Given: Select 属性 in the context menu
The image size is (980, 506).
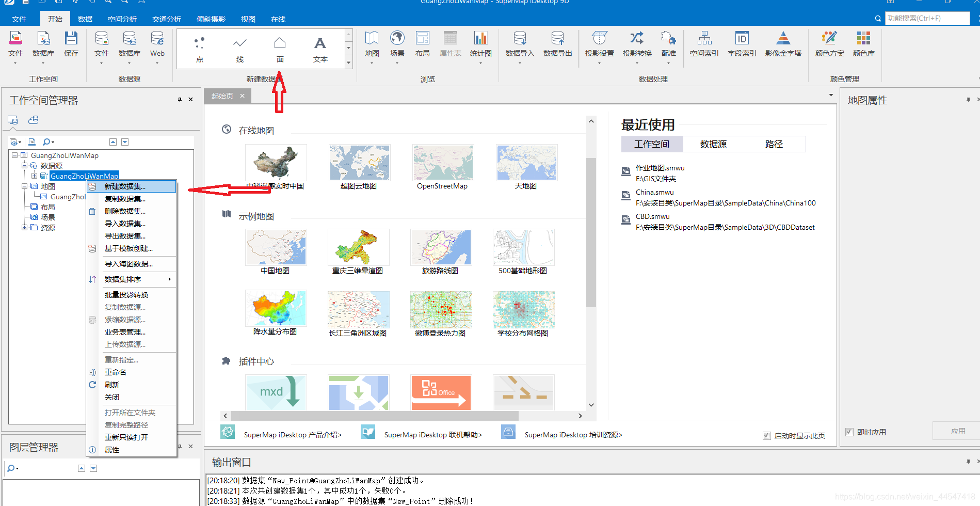Looking at the screenshot, I should 132,450.
